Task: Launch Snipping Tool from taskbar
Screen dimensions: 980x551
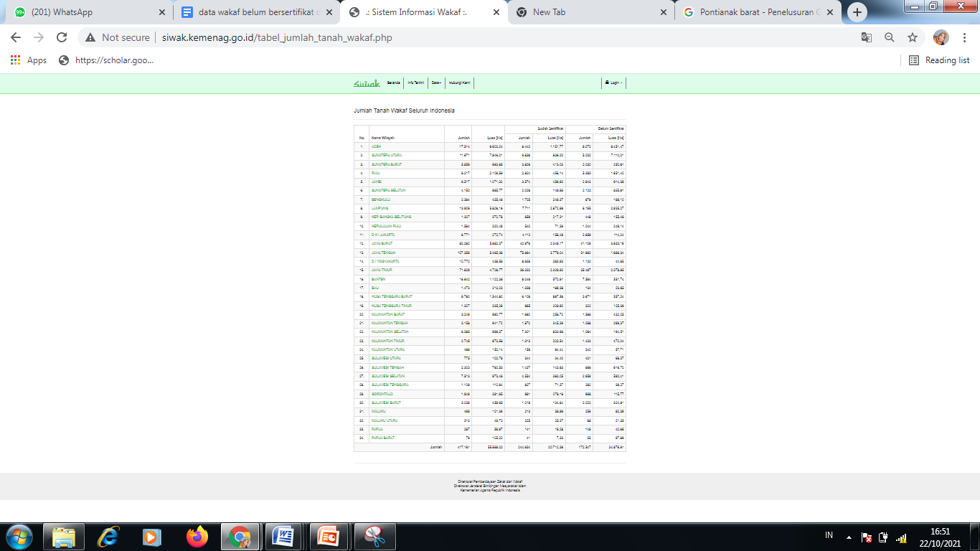Action: [x=374, y=536]
